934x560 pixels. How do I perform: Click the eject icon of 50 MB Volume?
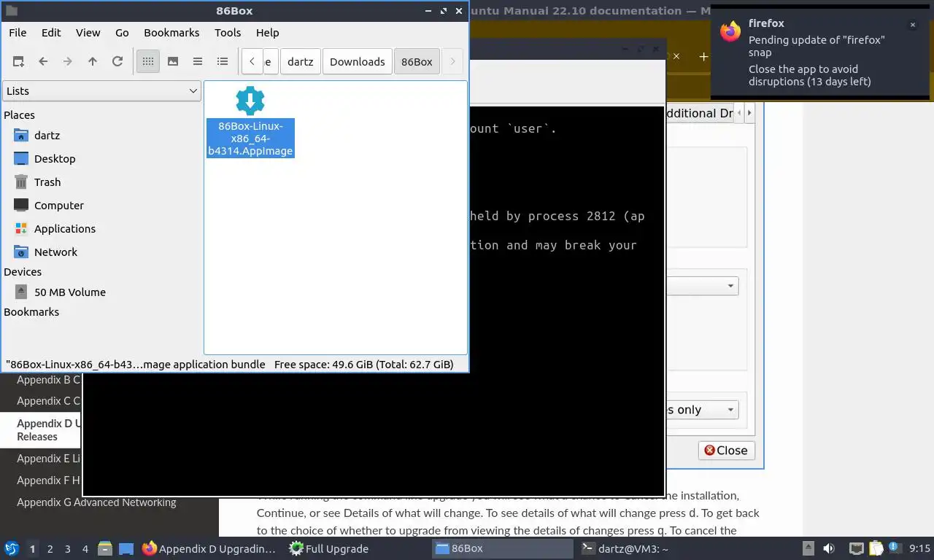pos(21,292)
